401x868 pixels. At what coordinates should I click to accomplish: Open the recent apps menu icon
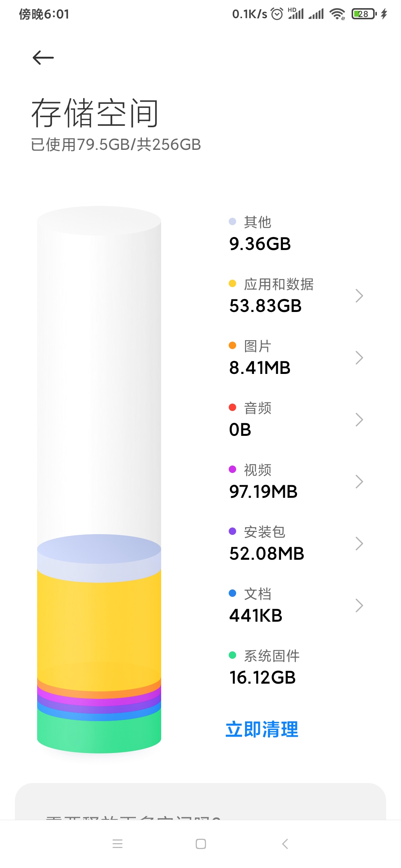click(117, 844)
